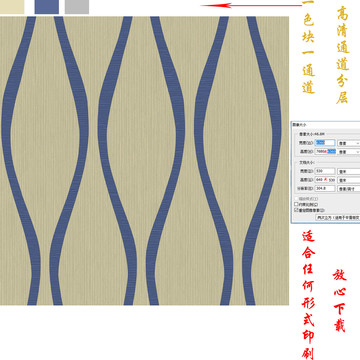Image resolution: width=360 pixels, height=360 pixels.
Task: Open the pixel height unit dropdown
Action: (349, 152)
